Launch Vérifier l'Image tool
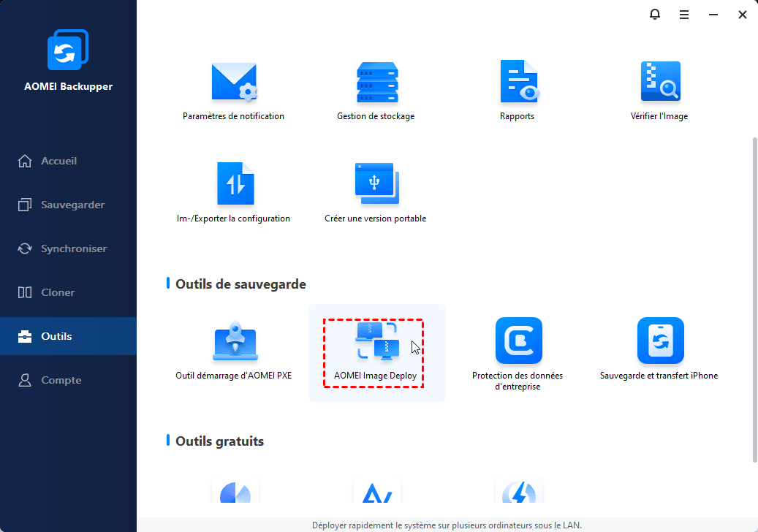This screenshot has height=532, width=758. tap(659, 91)
